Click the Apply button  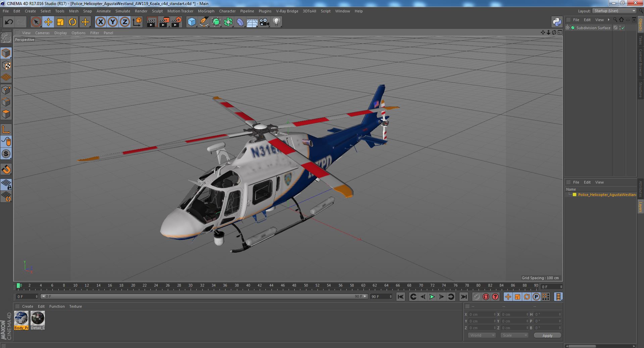(x=547, y=335)
